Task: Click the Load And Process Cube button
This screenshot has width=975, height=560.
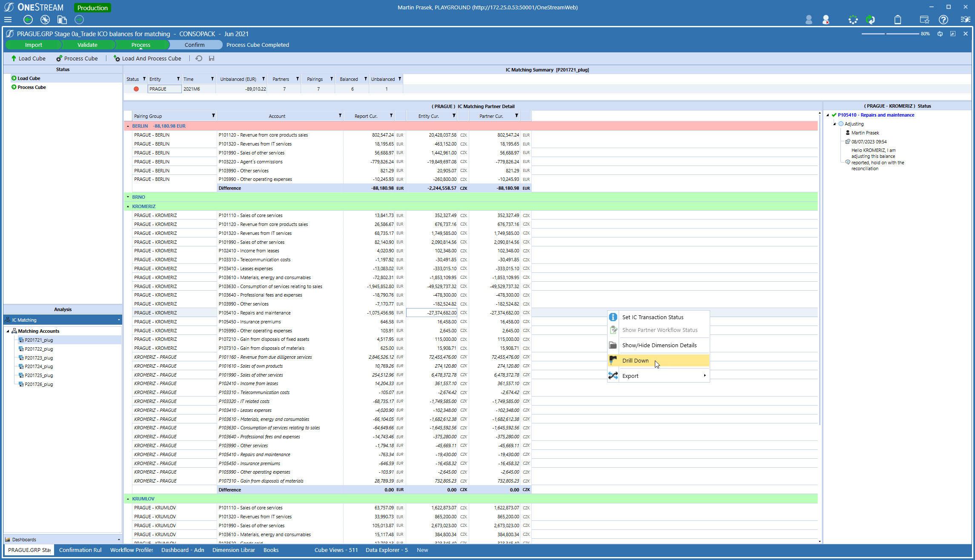Action: (147, 58)
